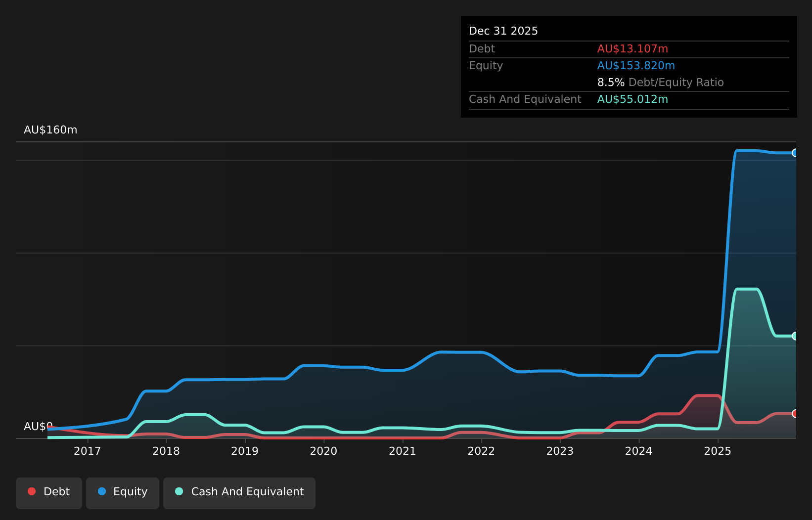Viewport: 812px width, 520px height.
Task: Click the 2017 x-axis label
Action: [x=88, y=451]
